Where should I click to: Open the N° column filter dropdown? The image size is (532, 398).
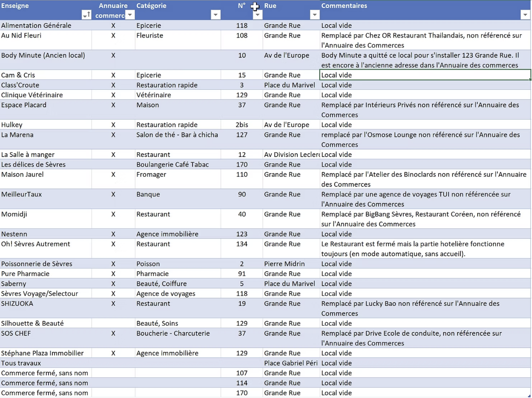point(258,15)
